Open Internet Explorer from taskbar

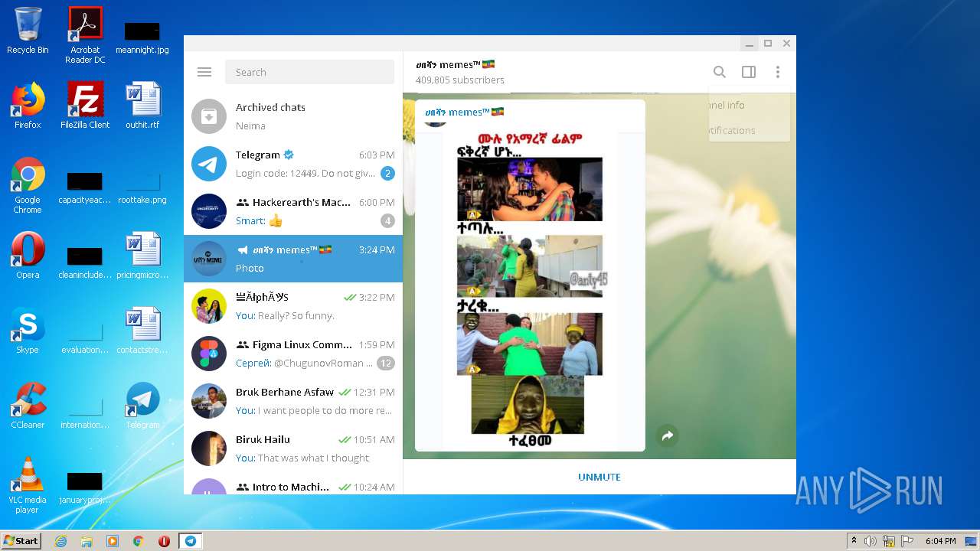[60, 541]
